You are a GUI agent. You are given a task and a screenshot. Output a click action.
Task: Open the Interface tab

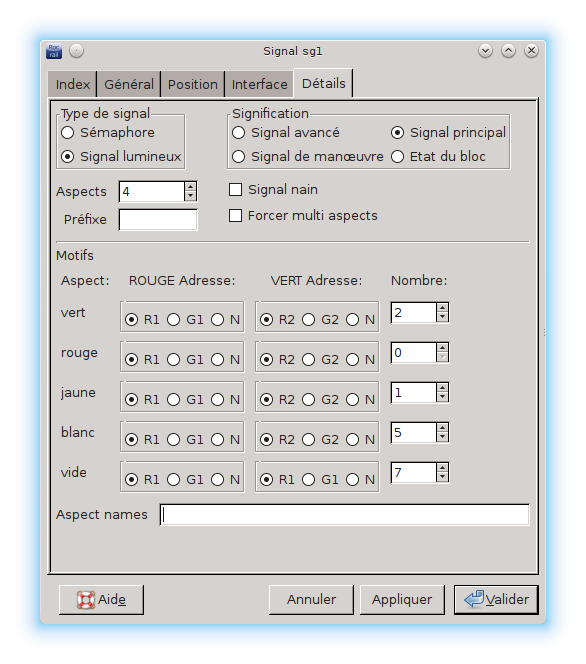(x=260, y=84)
